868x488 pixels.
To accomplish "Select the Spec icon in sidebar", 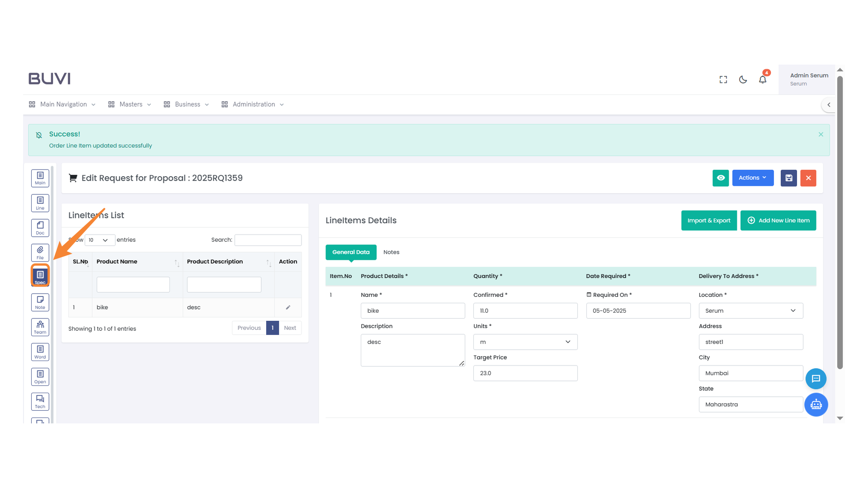I will (40, 275).
